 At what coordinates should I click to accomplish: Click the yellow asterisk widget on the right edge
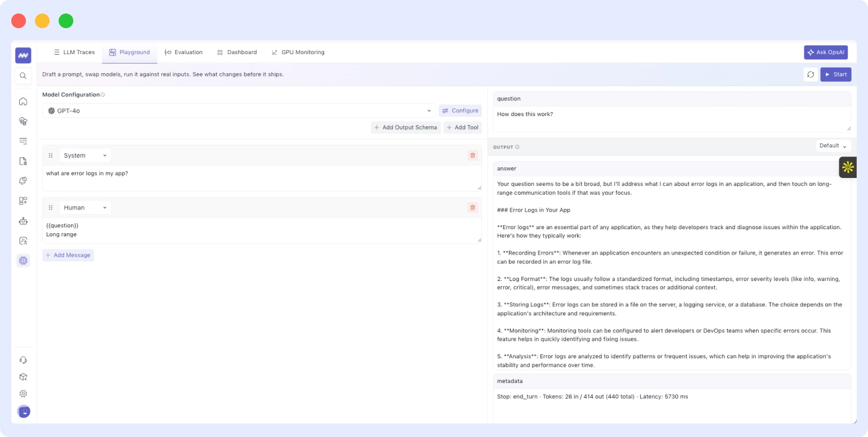click(848, 167)
